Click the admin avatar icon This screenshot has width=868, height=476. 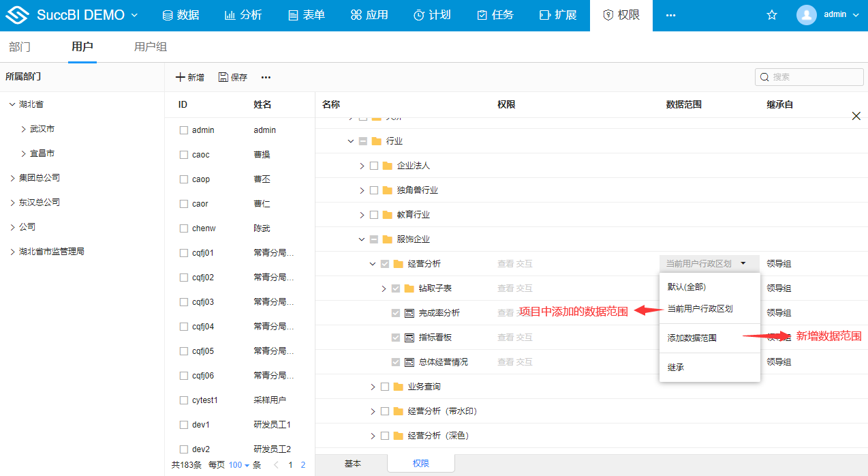pos(807,14)
